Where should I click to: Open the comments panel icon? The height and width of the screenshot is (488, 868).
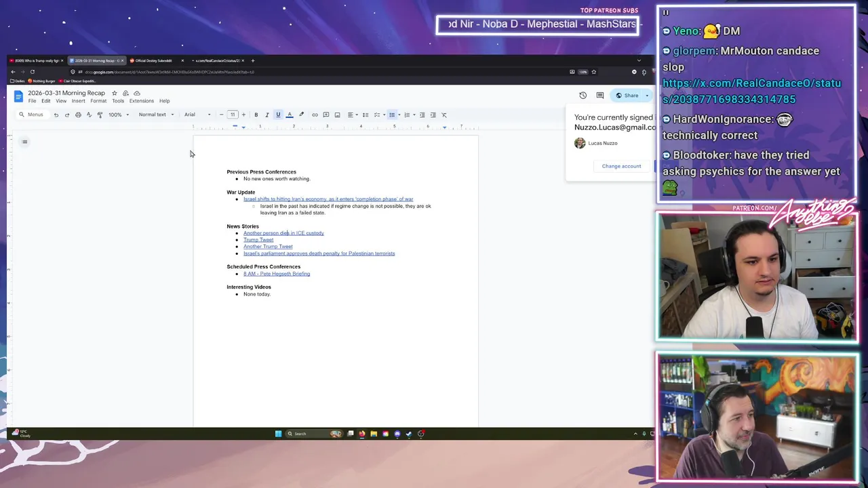[600, 96]
